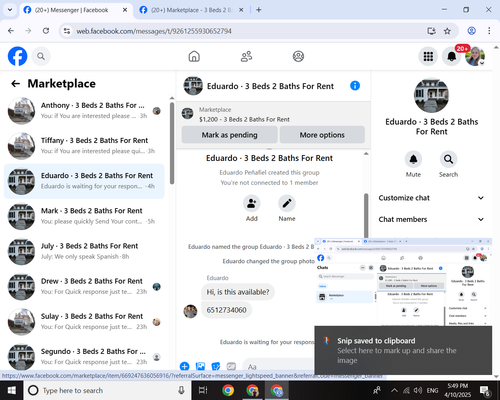
Task: Click the group photo in right panel
Action: [431, 95]
